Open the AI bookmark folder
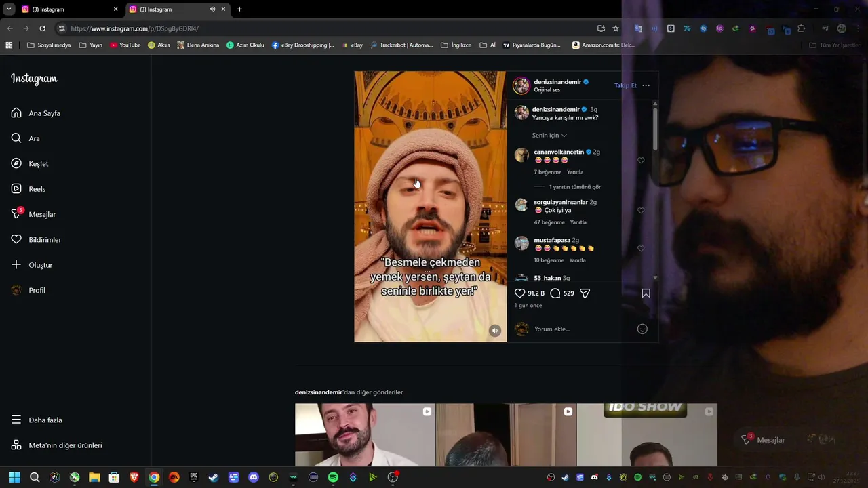The width and height of the screenshot is (868, 488). (x=488, y=45)
